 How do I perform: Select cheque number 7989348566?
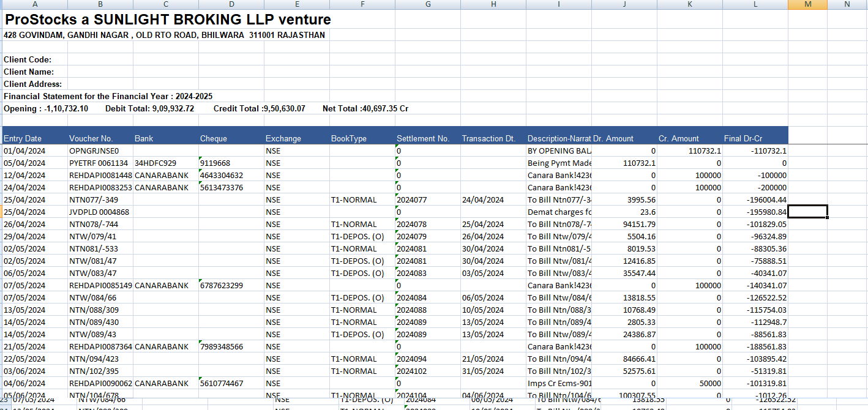click(x=231, y=346)
